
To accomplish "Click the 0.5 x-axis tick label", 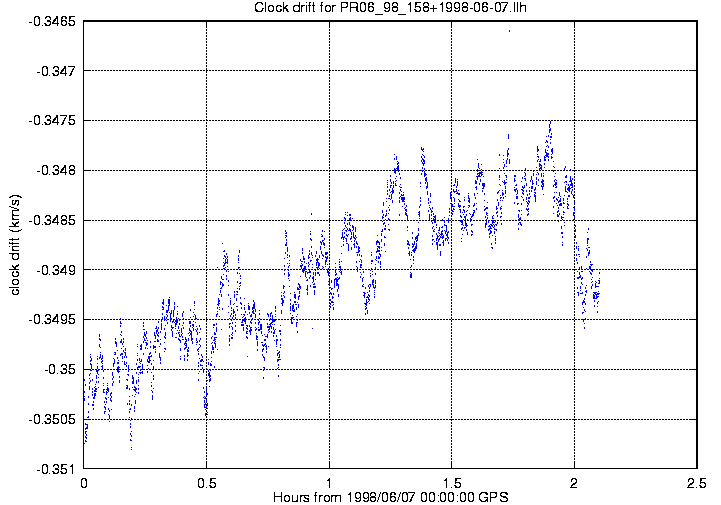I will pyautogui.click(x=206, y=483).
